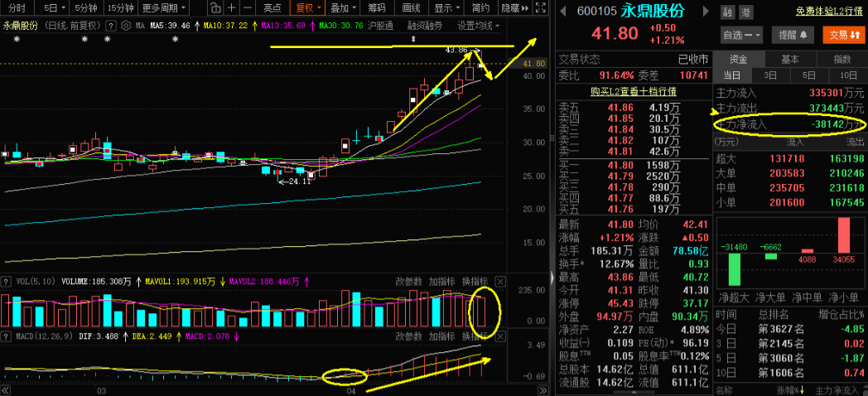This screenshot has width=868, height=396.
Task: Zoom in chart with the plus icon
Action: coord(231,7)
